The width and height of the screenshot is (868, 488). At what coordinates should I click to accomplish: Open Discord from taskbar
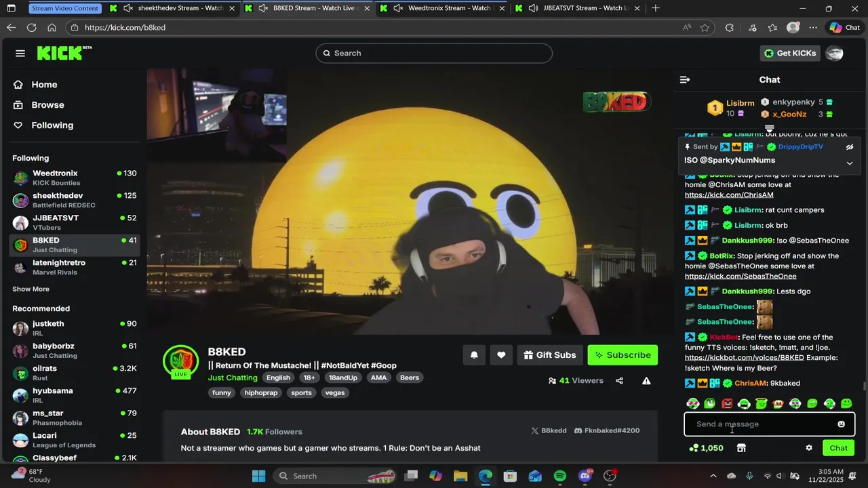tap(585, 476)
